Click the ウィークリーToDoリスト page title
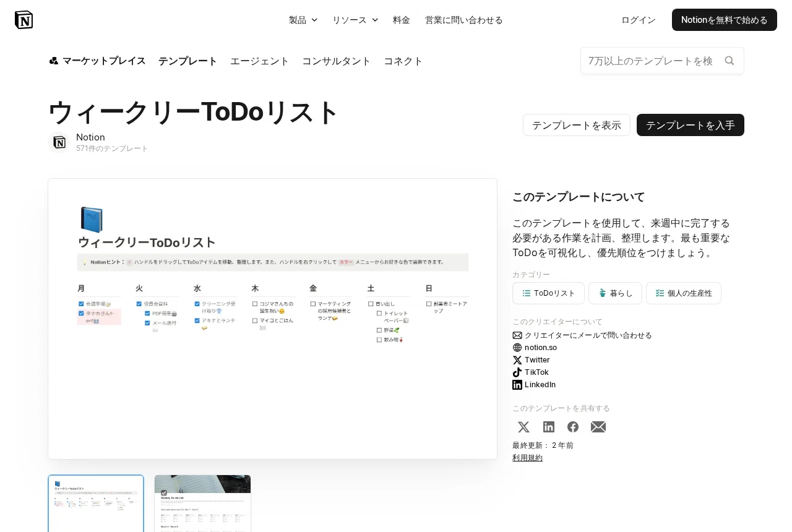This screenshot has height=532, width=792. point(194,112)
